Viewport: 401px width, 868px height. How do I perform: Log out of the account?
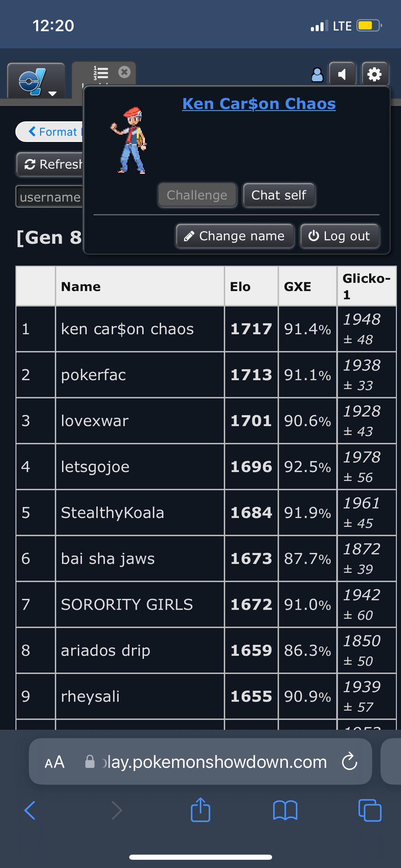340,236
